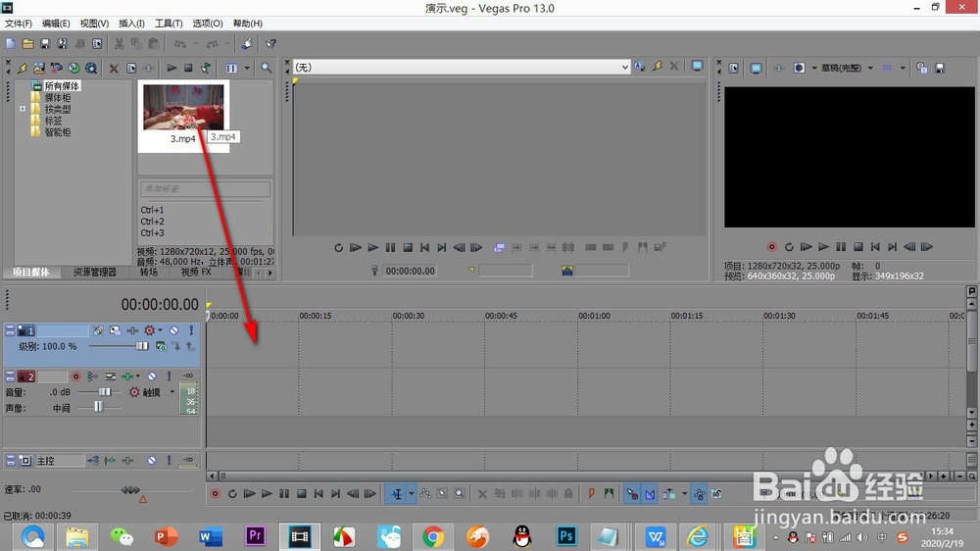Click extract audio from CD icon
This screenshot has height=551, width=980.
(73, 69)
